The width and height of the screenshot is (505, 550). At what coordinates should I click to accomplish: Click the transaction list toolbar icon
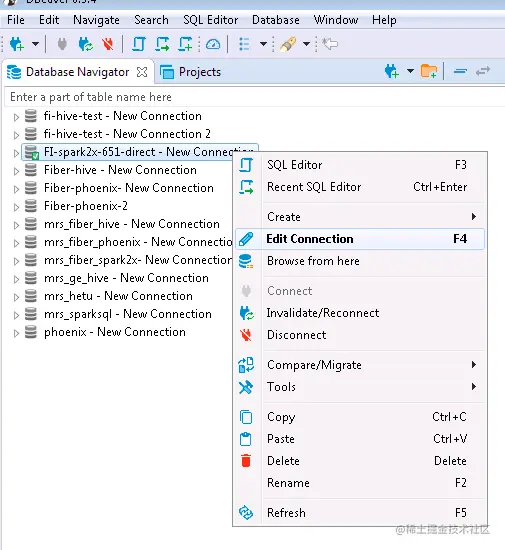[244, 44]
